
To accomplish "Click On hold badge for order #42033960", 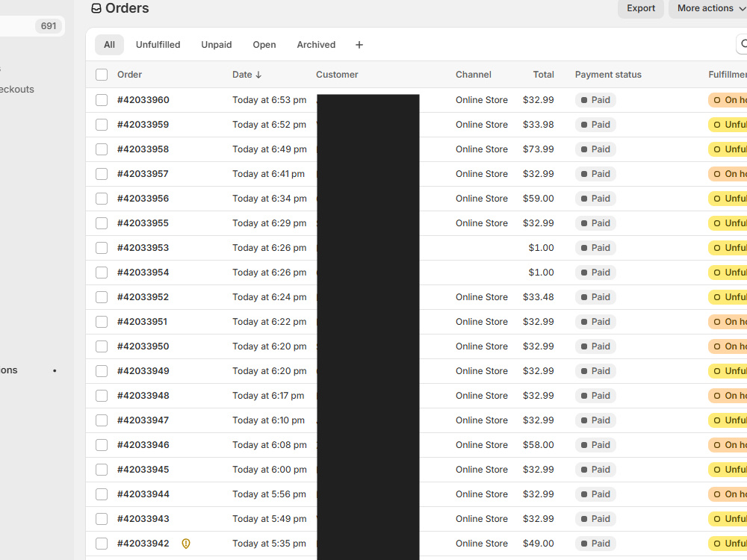I will pos(728,100).
